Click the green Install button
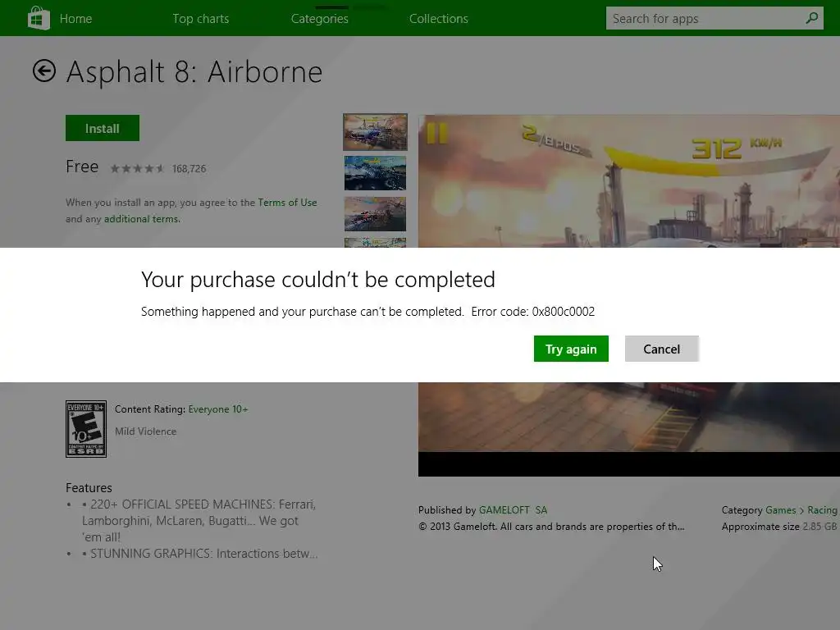The width and height of the screenshot is (840, 630). (x=103, y=128)
